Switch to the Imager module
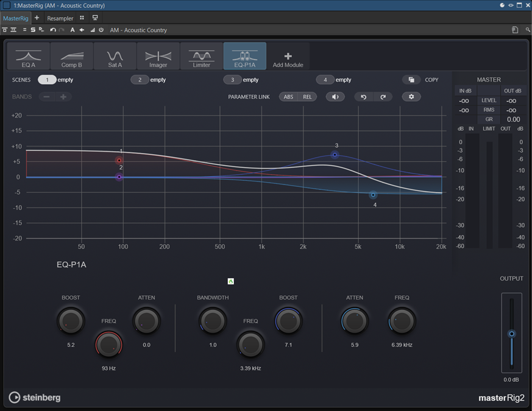Viewport: 532px width, 411px height. point(158,57)
